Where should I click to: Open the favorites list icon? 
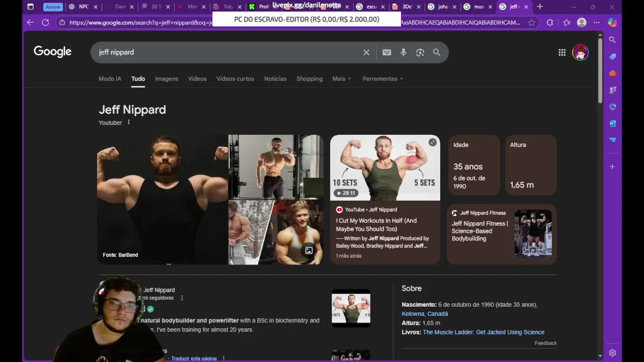567,23
